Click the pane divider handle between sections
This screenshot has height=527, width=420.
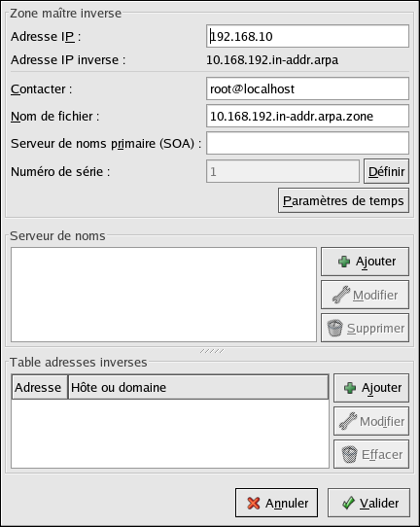point(212,351)
